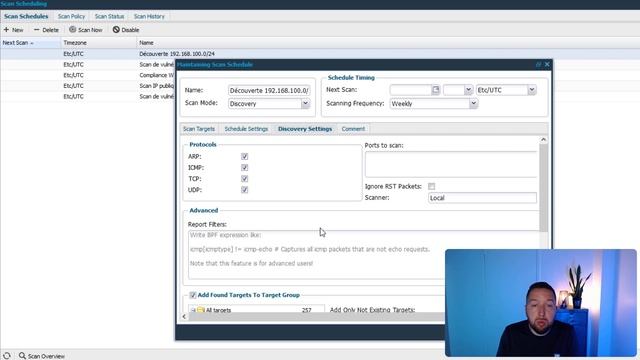Toggle the ARP protocol checkbox
The width and height of the screenshot is (640, 360).
tap(244, 156)
